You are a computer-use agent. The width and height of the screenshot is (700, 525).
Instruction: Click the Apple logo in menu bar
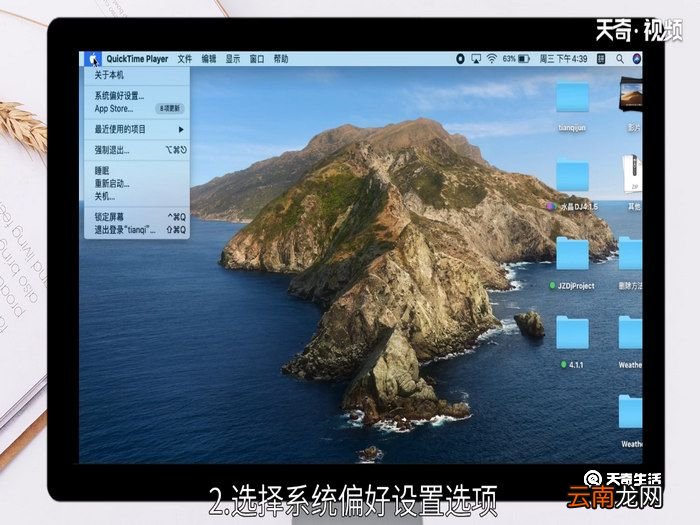(93, 58)
